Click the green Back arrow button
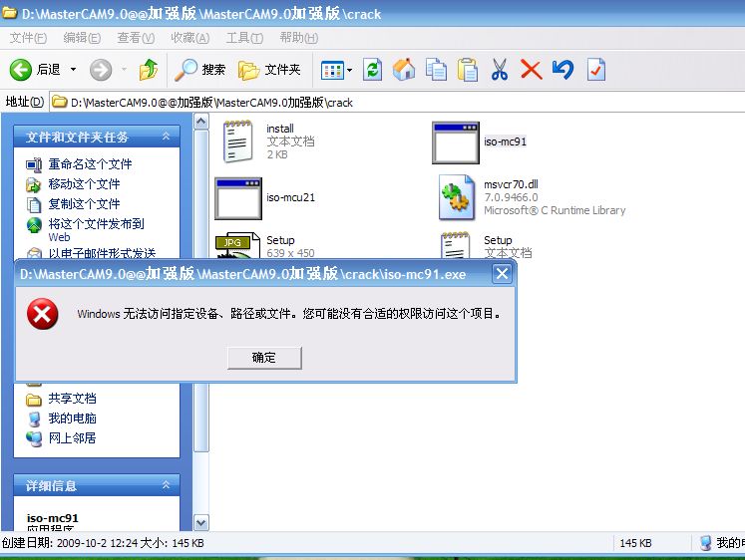Screen dimensions: 745x560 coord(21,70)
